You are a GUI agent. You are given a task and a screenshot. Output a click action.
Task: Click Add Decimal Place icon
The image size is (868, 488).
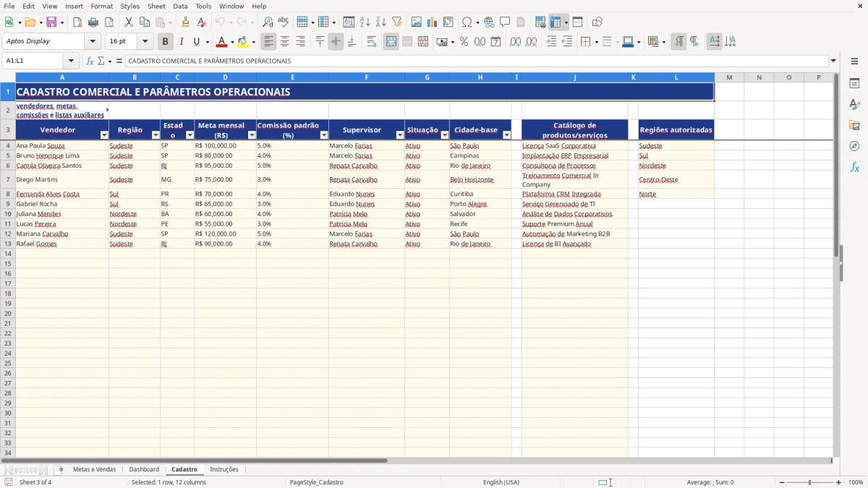coord(516,42)
